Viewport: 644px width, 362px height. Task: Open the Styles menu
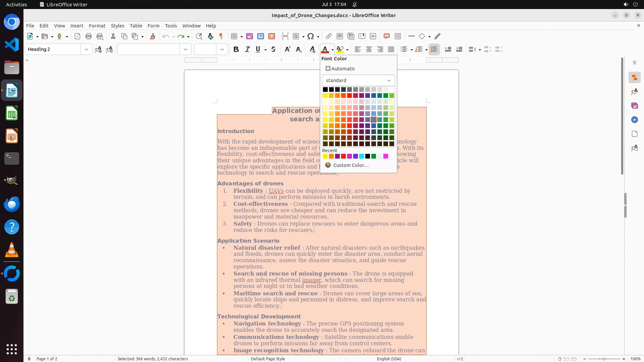pos(117,25)
